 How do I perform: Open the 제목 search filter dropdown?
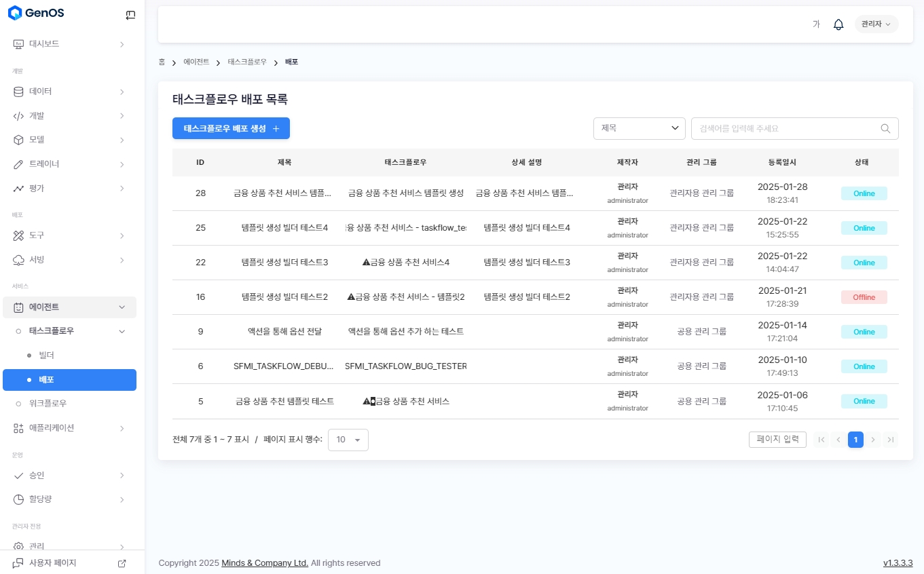pos(639,128)
